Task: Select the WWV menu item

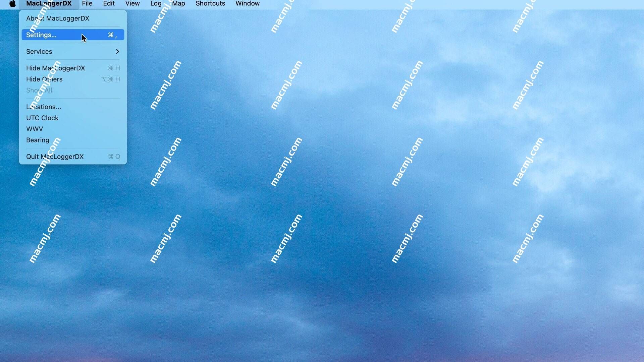Action: [73, 129]
